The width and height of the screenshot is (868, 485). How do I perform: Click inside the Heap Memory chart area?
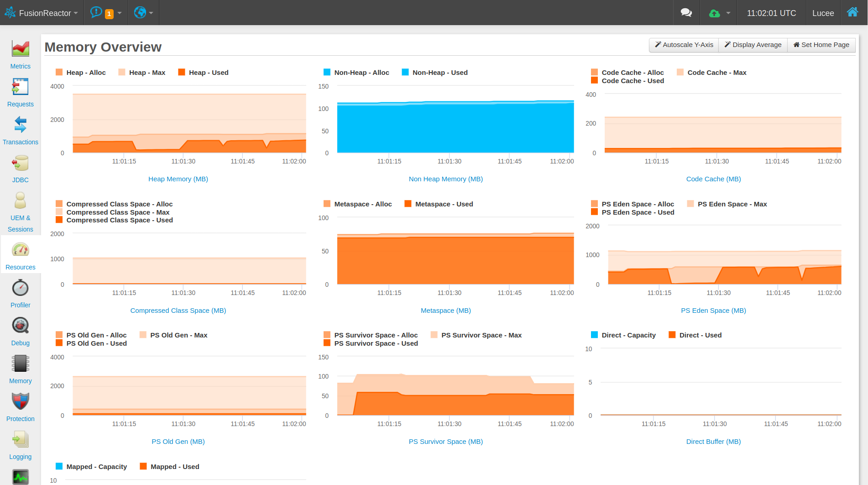[x=189, y=119]
